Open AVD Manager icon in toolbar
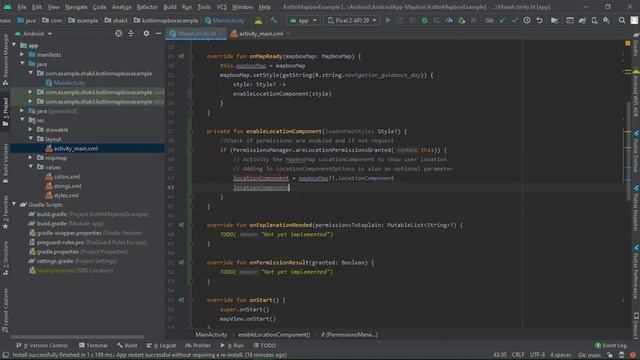Viewport: 640px width, 360px height. [x=594, y=20]
